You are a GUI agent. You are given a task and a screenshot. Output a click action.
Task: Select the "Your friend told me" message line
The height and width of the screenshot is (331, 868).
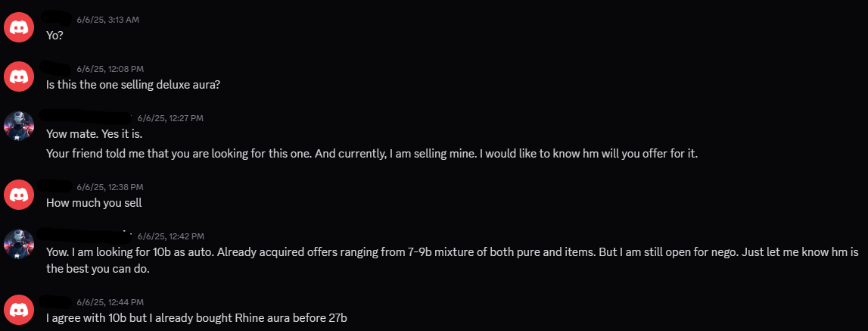tap(372, 154)
